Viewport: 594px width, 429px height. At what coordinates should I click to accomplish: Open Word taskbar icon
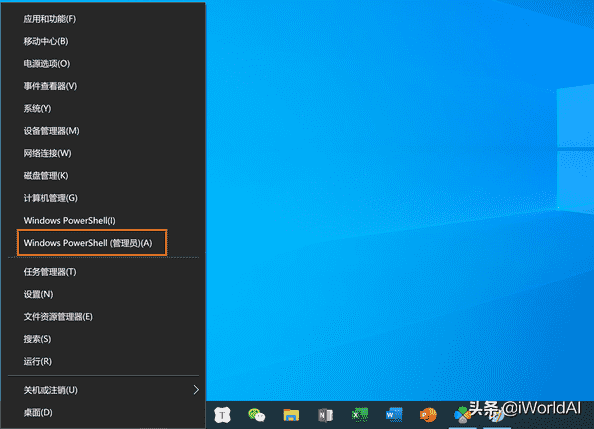pos(394,415)
